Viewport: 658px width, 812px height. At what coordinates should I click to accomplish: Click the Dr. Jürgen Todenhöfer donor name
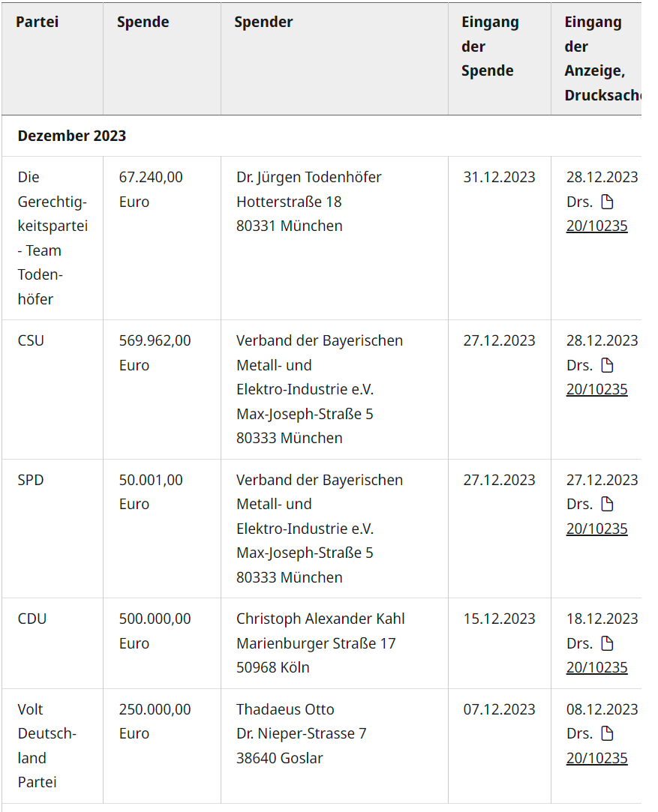pyautogui.click(x=309, y=177)
